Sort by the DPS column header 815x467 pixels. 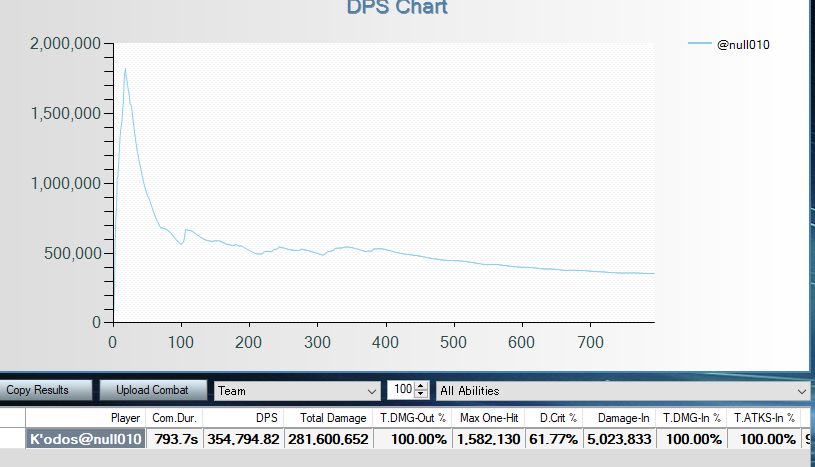243,417
